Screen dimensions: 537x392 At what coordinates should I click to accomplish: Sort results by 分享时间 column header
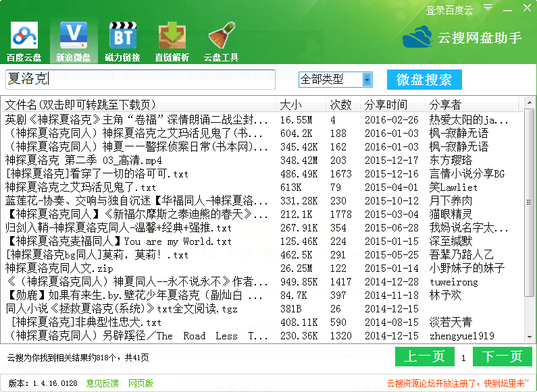pyautogui.click(x=386, y=105)
